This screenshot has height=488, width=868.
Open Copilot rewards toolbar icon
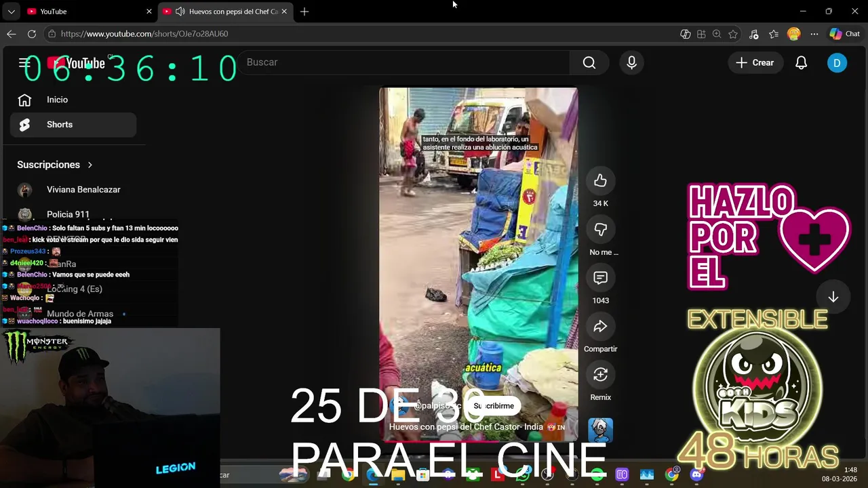pyautogui.click(x=686, y=34)
